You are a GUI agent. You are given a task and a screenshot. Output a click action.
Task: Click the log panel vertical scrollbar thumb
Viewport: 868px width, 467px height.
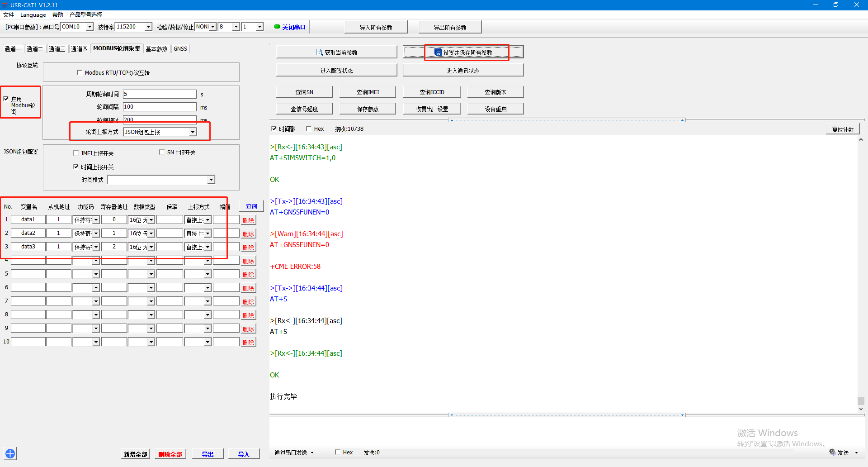[861, 401]
